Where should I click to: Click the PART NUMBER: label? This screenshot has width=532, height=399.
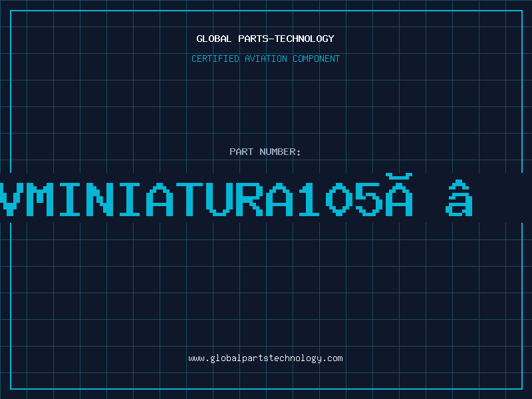click(265, 152)
